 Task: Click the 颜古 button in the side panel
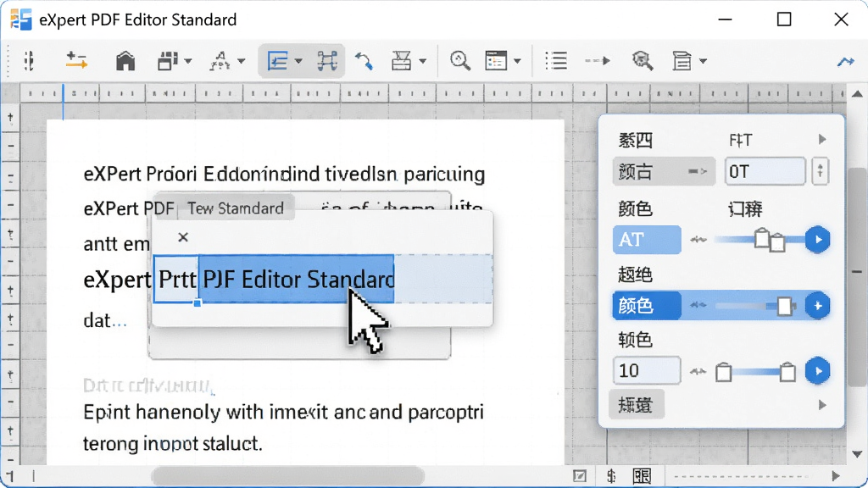click(x=664, y=171)
